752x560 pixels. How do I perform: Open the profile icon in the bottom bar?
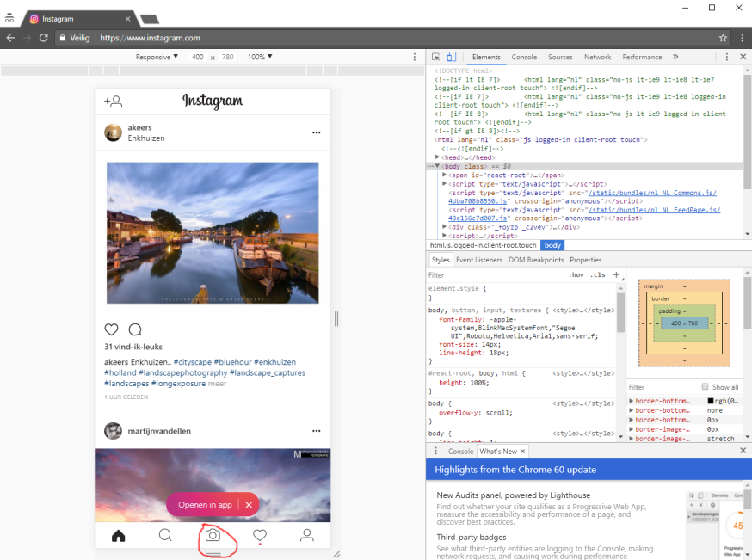coord(307,535)
